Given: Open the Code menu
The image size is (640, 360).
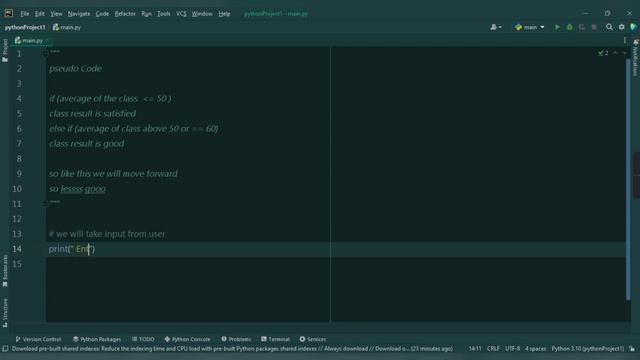Looking at the screenshot, I should [102, 13].
